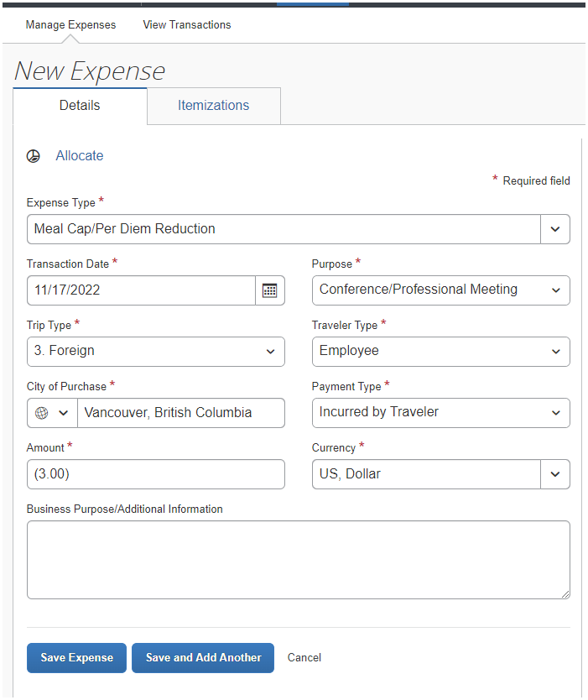Screen dimensions: 588x700
Task: Click the Business Purpose text area
Action: point(299,560)
